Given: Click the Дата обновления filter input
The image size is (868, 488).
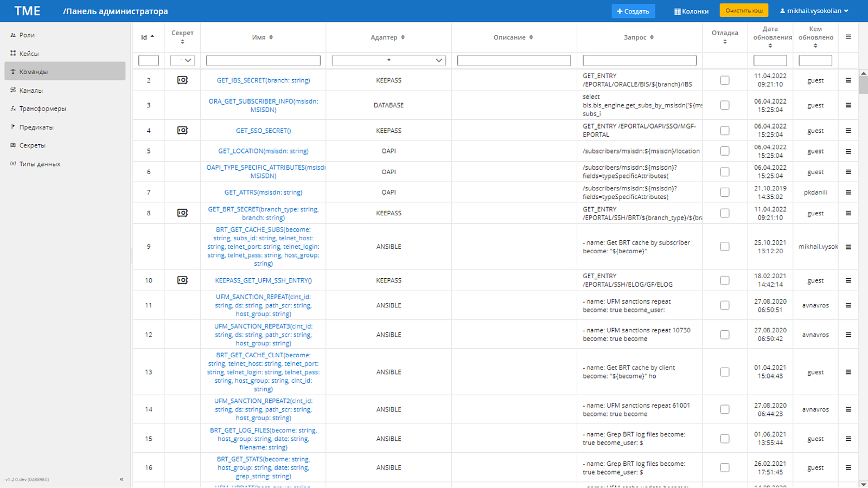Looking at the screenshot, I should pyautogui.click(x=770, y=61).
